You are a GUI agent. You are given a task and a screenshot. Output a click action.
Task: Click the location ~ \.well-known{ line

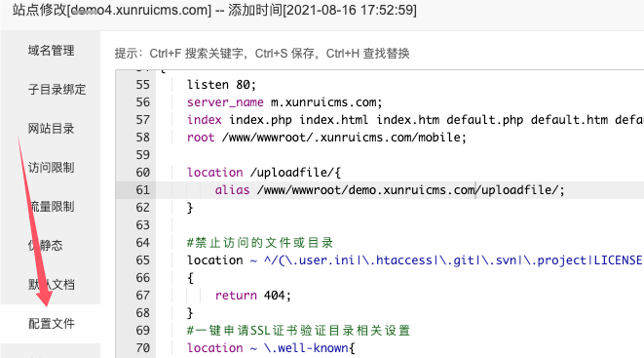[x=271, y=348]
